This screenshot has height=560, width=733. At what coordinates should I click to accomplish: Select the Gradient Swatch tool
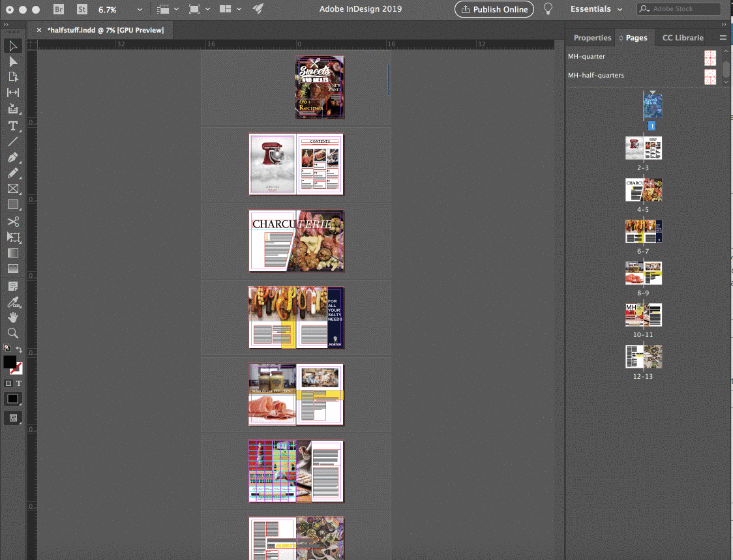click(13, 253)
